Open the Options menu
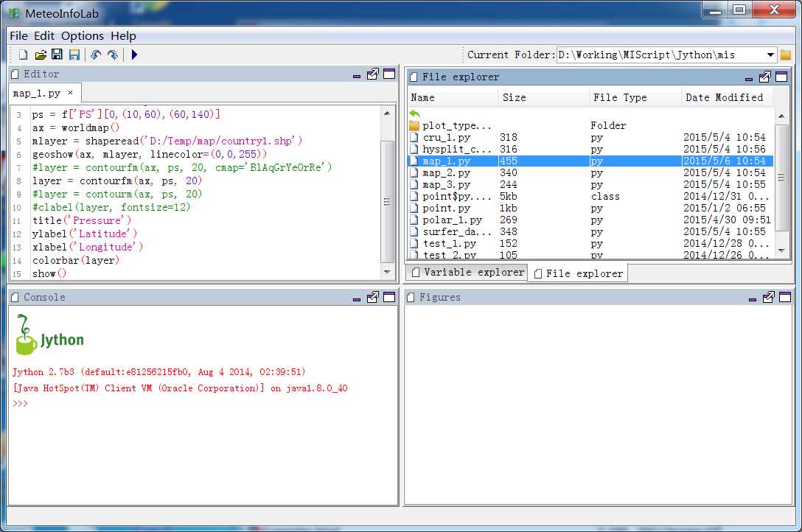802x532 pixels. coord(82,35)
